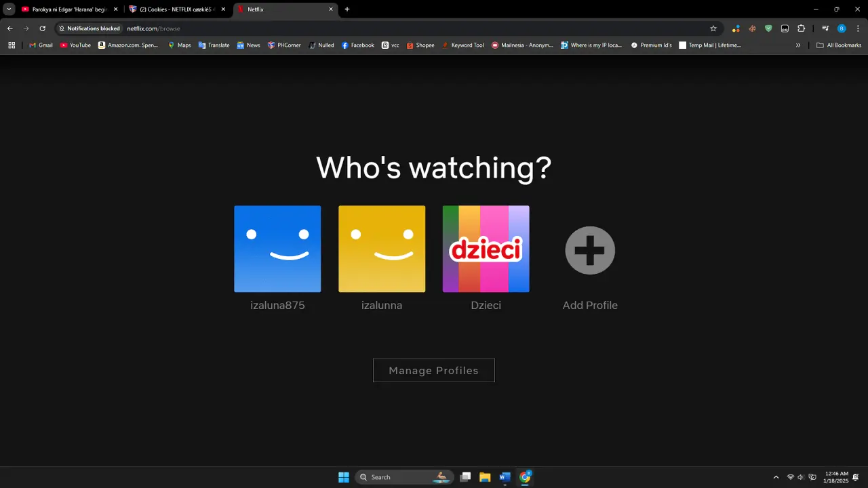Open the Nulled bookmark
This screenshot has width=868, height=488.
click(321, 45)
